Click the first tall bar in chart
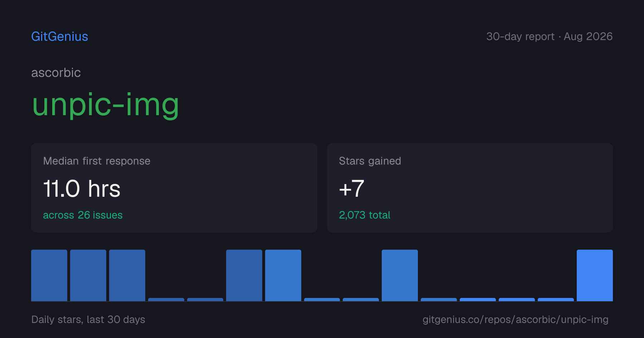 (x=49, y=275)
